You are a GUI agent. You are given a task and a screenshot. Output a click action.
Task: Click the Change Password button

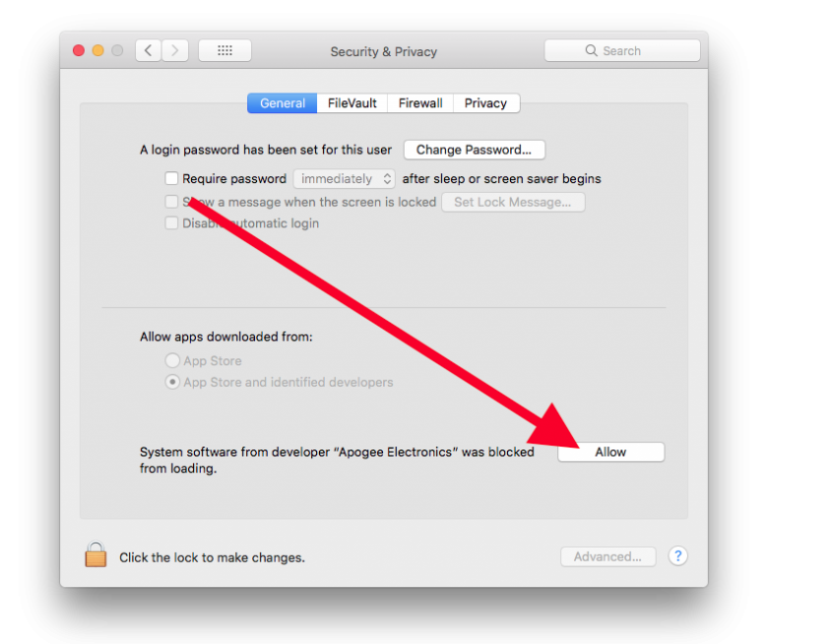click(x=474, y=150)
